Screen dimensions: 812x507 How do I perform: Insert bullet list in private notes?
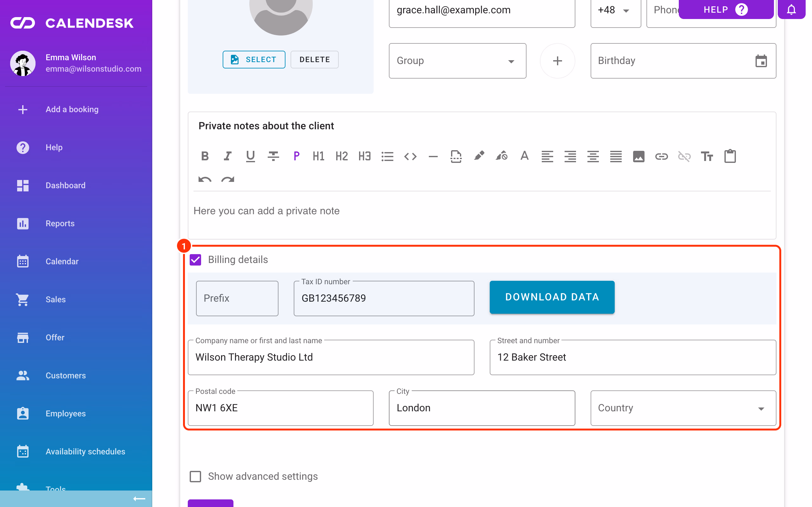click(387, 156)
